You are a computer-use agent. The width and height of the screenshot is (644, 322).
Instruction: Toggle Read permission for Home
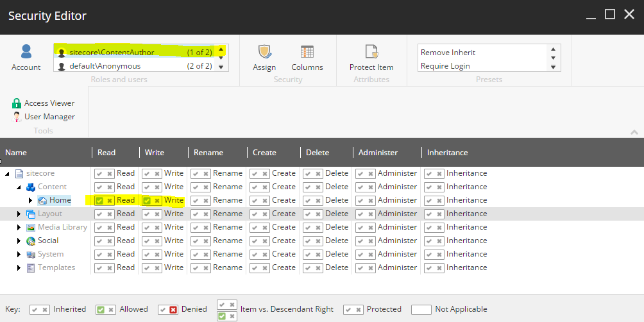(105, 200)
